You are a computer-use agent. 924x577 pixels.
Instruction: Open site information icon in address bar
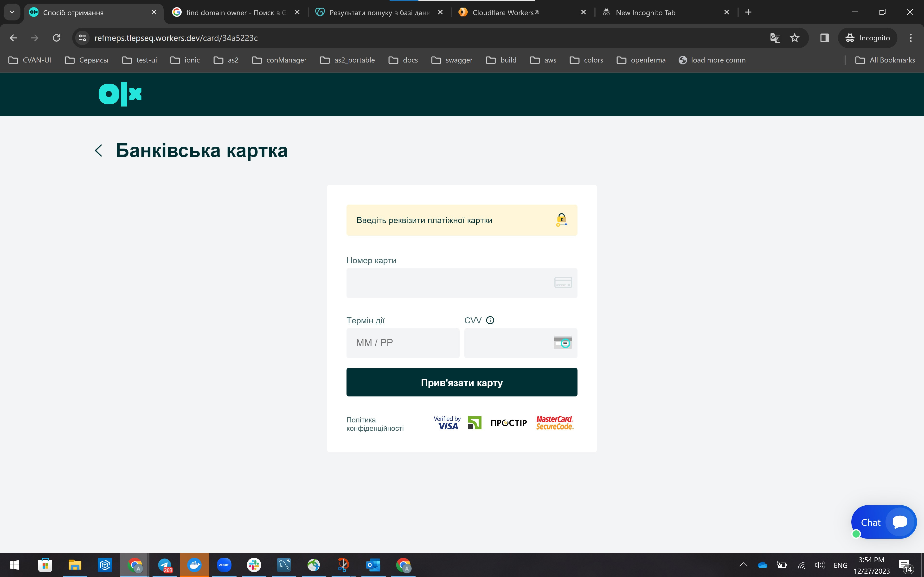[x=83, y=38]
